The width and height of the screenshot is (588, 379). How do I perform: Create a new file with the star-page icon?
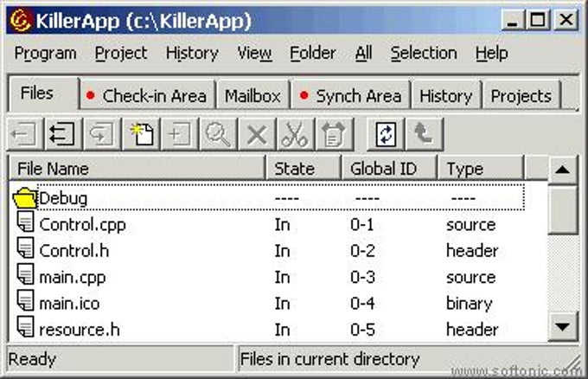click(x=141, y=134)
